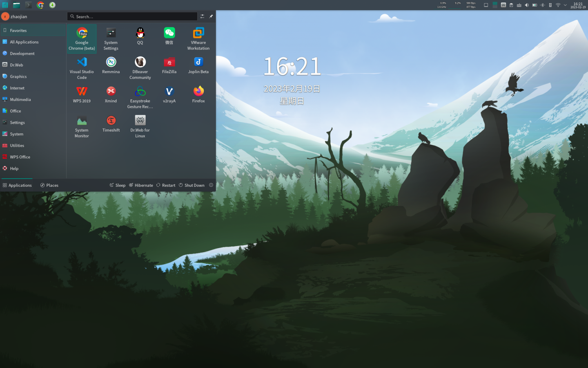Viewport: 588px width, 368px height.
Task: Switch to the Places tab
Action: pyautogui.click(x=49, y=185)
